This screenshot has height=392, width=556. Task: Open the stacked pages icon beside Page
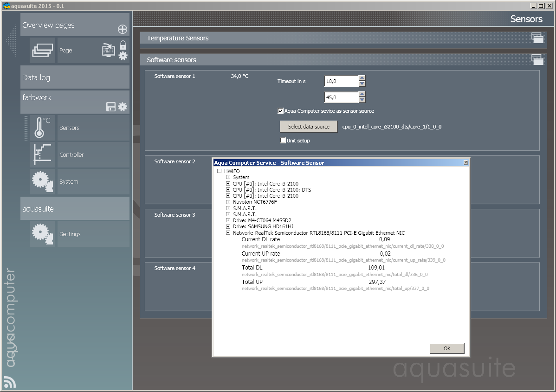pos(43,50)
